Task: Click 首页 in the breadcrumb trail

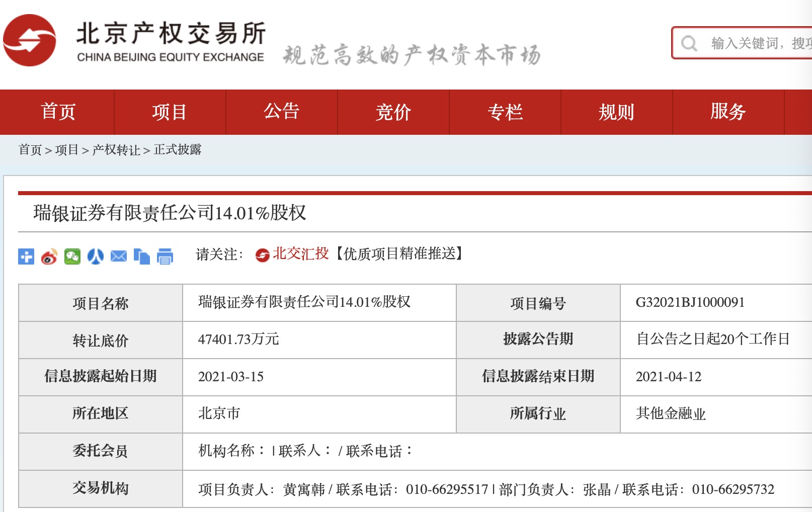Action: pyautogui.click(x=30, y=150)
